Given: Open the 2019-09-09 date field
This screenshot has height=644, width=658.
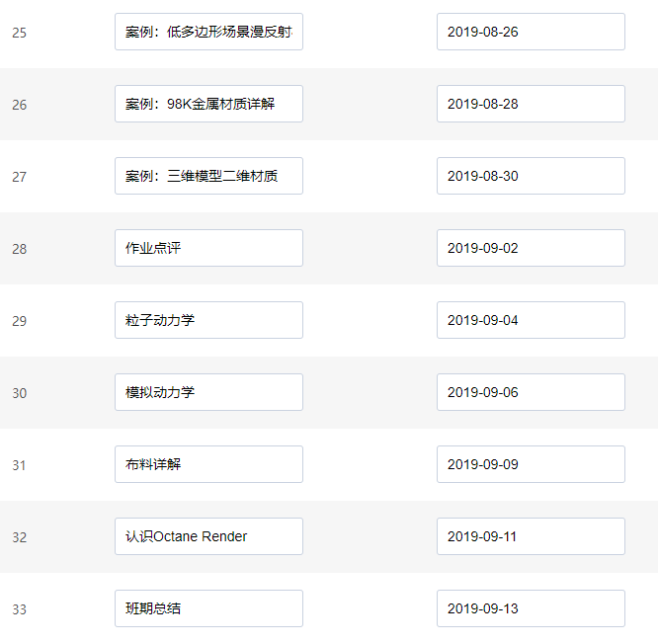Looking at the screenshot, I should [531, 464].
